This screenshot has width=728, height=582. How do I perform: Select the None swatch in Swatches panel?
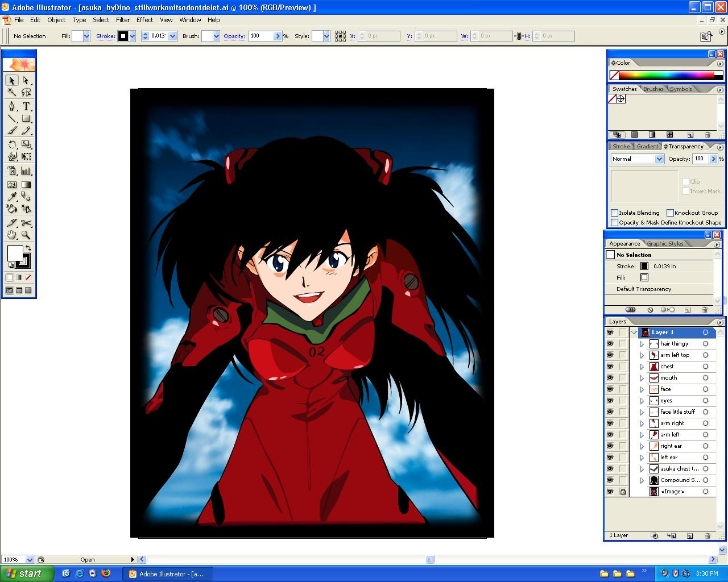613,99
